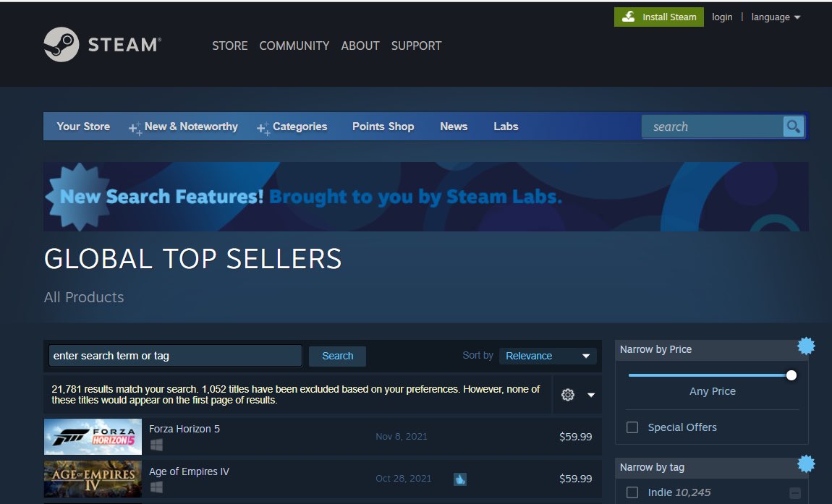Open the COMMUNITY menu

[294, 46]
